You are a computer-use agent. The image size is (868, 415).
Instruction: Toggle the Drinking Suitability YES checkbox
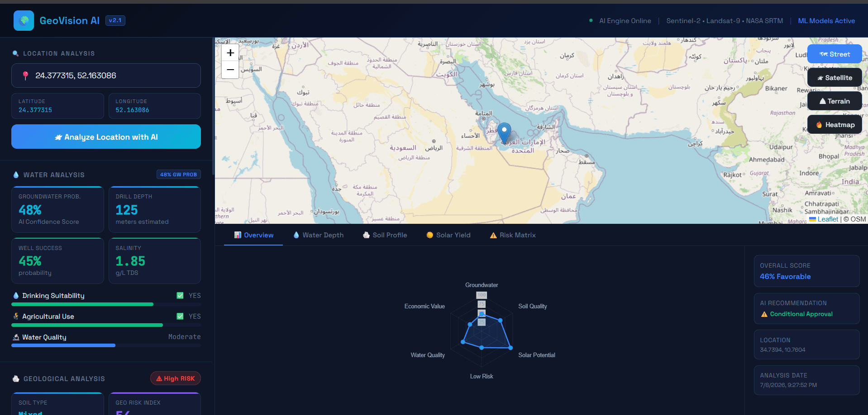(x=180, y=296)
